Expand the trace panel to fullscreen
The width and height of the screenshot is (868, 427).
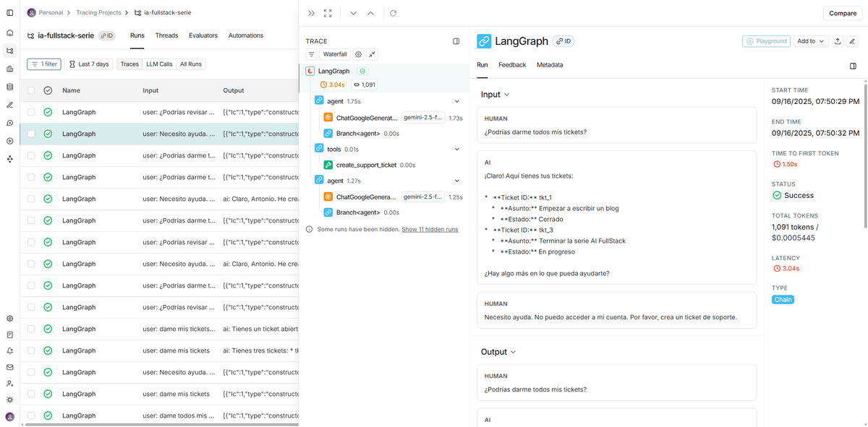(x=328, y=13)
